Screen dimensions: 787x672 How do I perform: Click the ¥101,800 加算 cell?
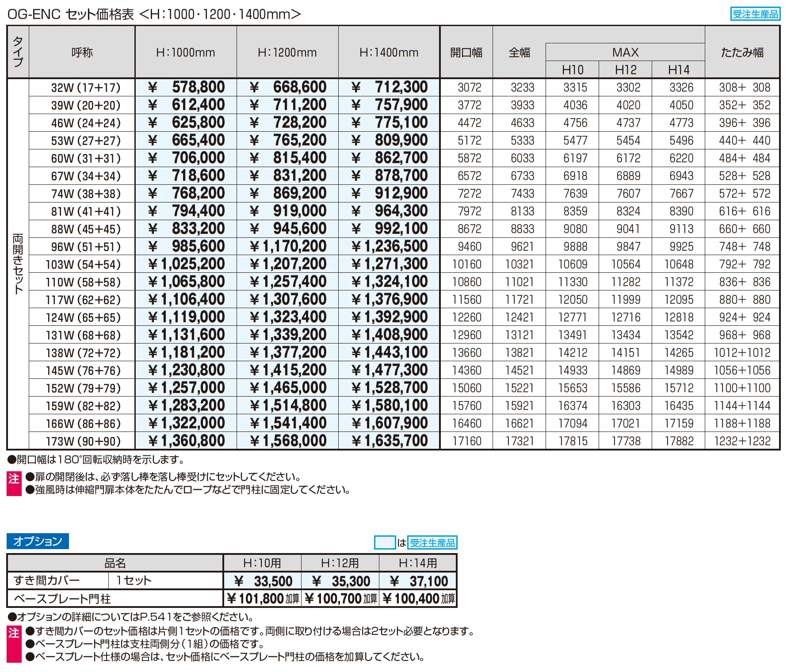pos(263,599)
